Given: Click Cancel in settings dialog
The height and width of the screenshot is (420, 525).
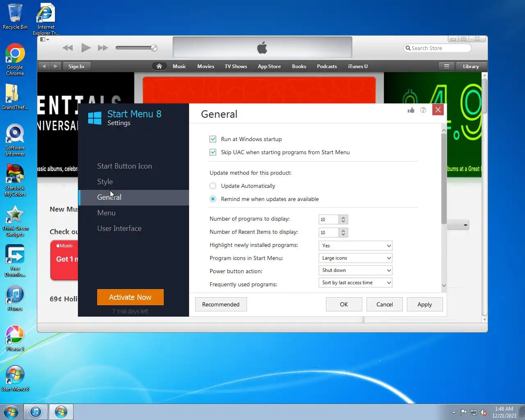Looking at the screenshot, I should [385, 304].
